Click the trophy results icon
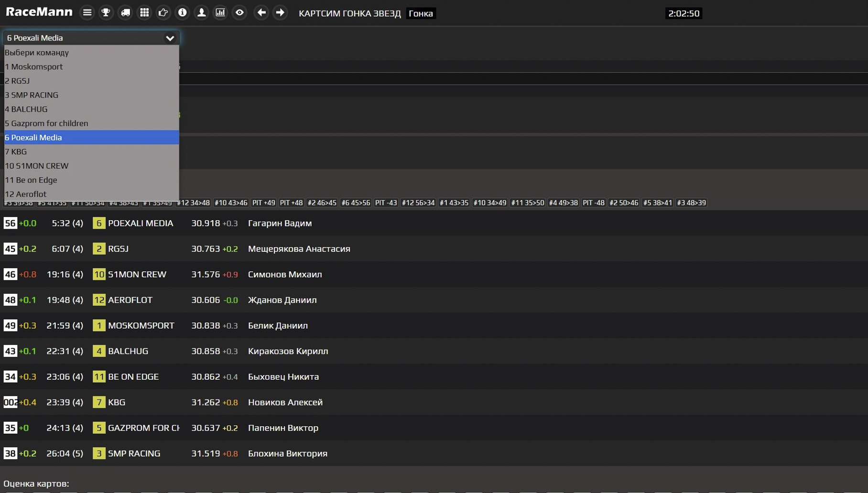 [106, 13]
